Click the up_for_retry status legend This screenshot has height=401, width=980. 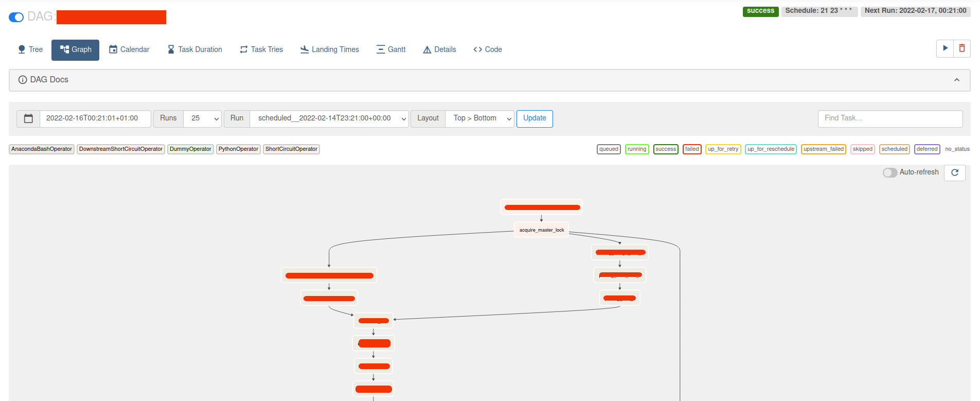pos(723,149)
